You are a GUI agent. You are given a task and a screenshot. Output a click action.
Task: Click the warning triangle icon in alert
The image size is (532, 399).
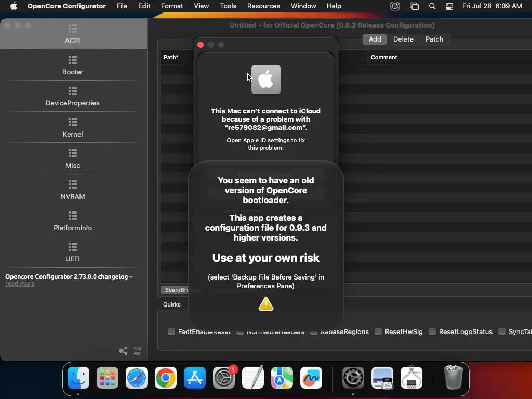266,304
